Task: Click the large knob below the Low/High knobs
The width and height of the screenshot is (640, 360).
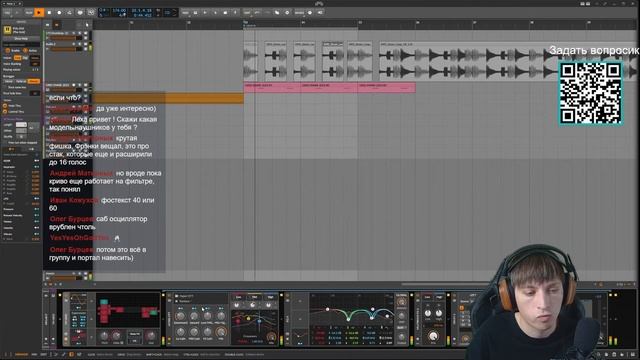Action: (x=433, y=336)
